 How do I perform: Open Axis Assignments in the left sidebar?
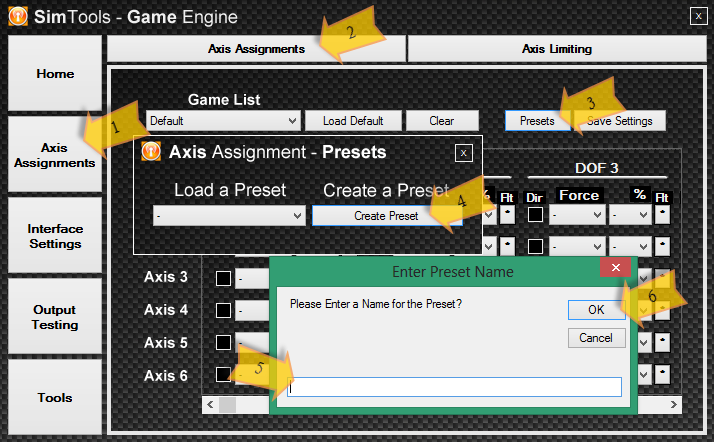pyautogui.click(x=55, y=155)
